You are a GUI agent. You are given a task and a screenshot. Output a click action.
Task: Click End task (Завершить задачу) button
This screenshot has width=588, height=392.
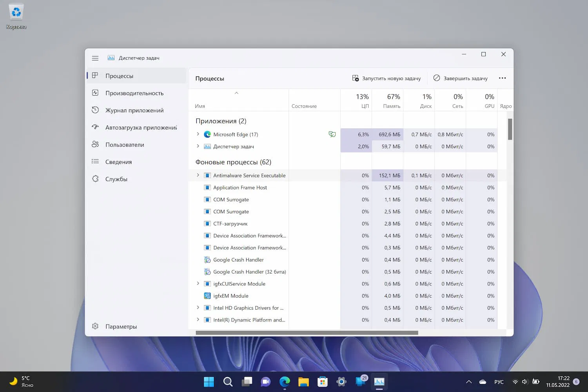(460, 78)
